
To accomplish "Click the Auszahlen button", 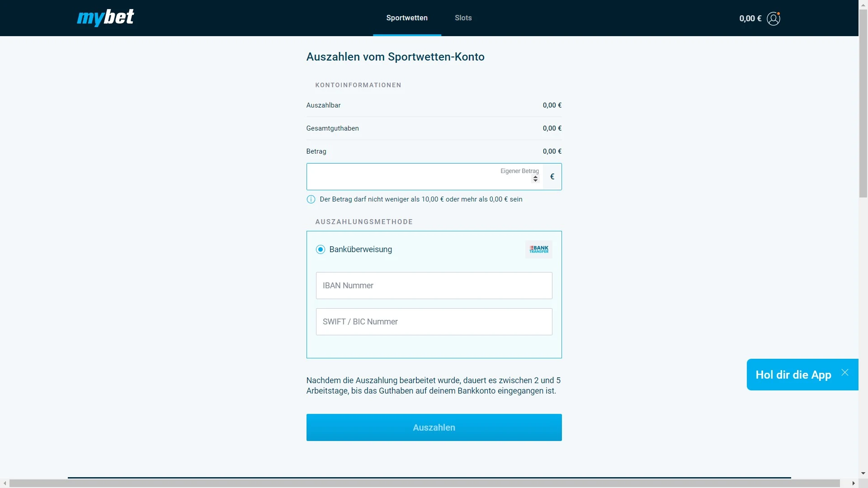I will (x=434, y=427).
